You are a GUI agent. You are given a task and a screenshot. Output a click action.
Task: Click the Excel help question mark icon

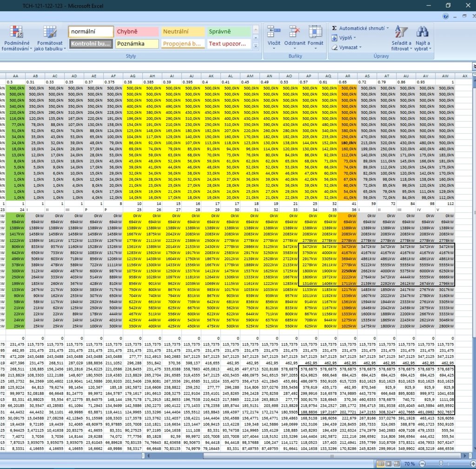pos(446,16)
